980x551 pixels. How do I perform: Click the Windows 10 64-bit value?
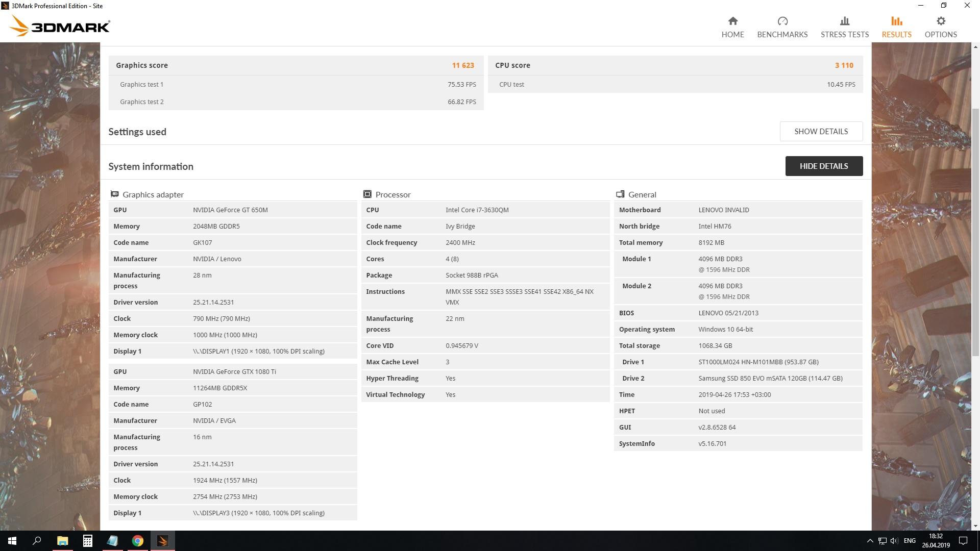pyautogui.click(x=725, y=329)
